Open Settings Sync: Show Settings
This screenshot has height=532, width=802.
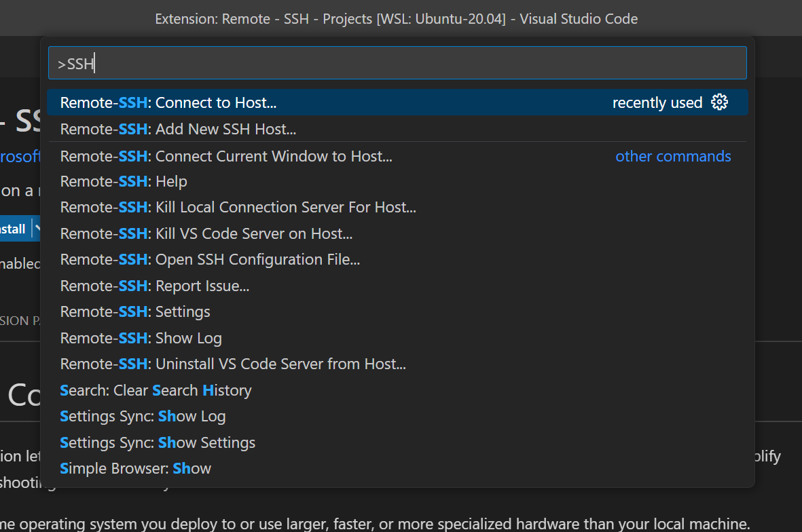tap(158, 442)
